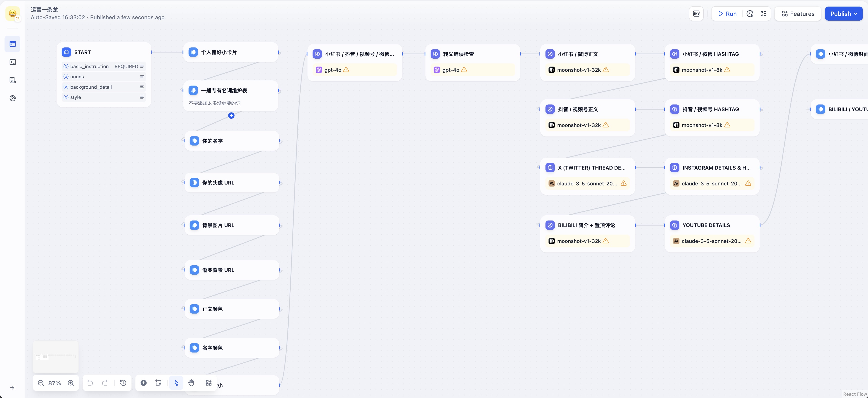Click the Run button
Image resolution: width=868 pixels, height=398 pixels.
727,14
